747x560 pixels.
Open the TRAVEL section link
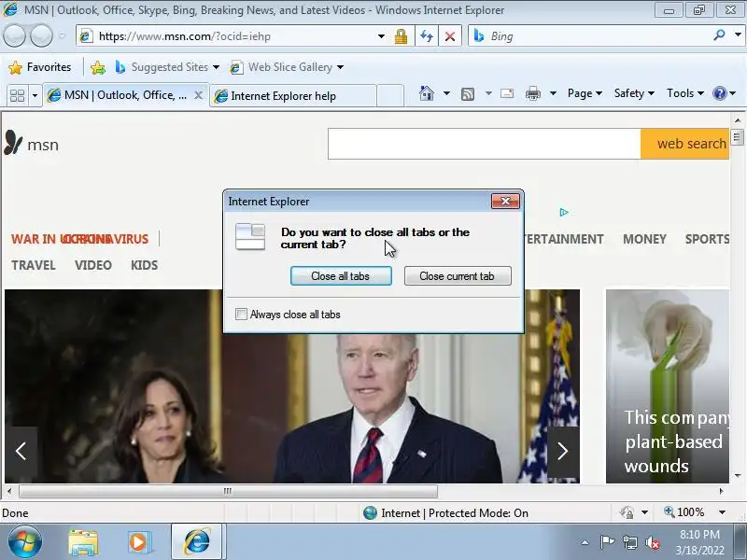pos(34,265)
